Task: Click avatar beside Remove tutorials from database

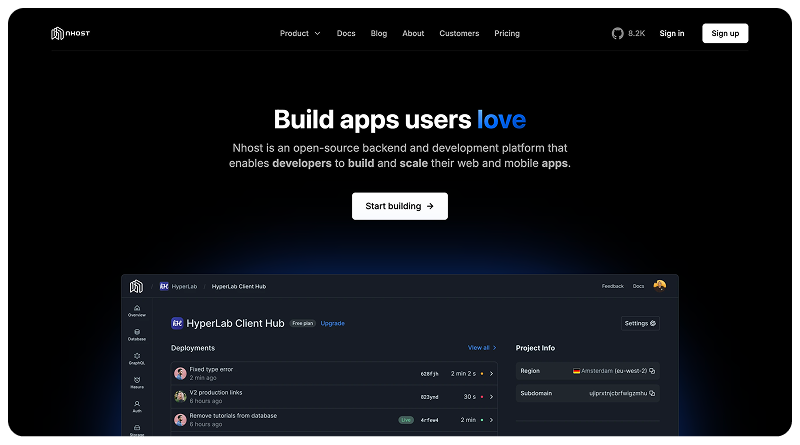Action: tap(180, 420)
